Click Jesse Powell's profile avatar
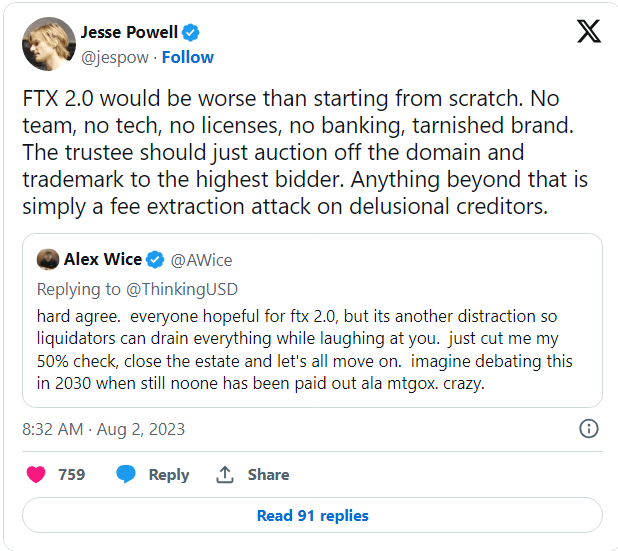The width and height of the screenshot is (618, 551). (x=49, y=44)
